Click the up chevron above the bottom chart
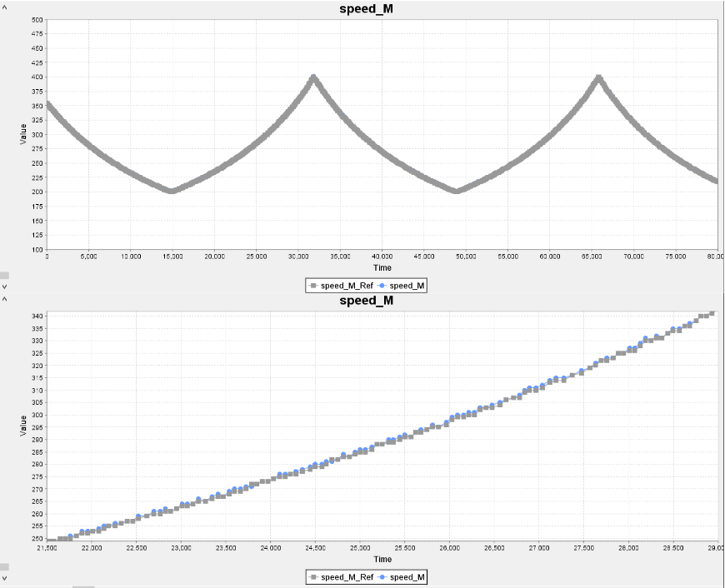725x588 pixels. pos(4,299)
